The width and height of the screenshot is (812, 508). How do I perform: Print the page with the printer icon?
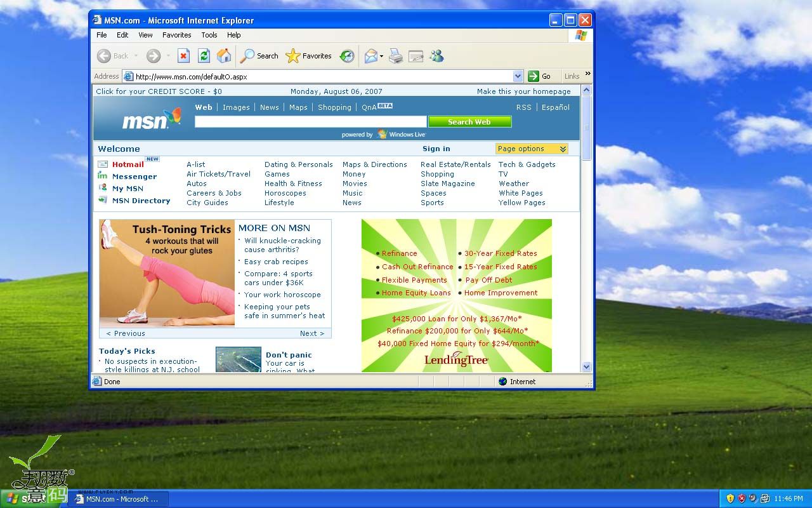click(396, 56)
